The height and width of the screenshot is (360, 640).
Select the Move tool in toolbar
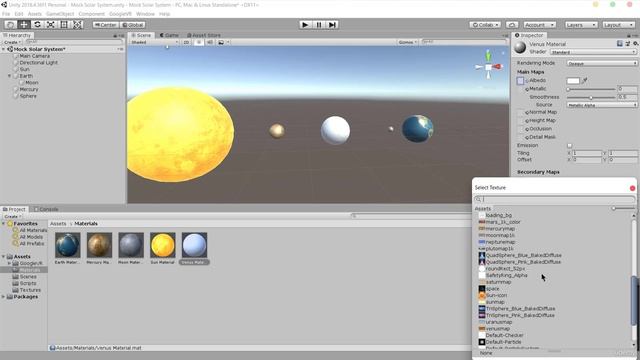click(24, 24)
